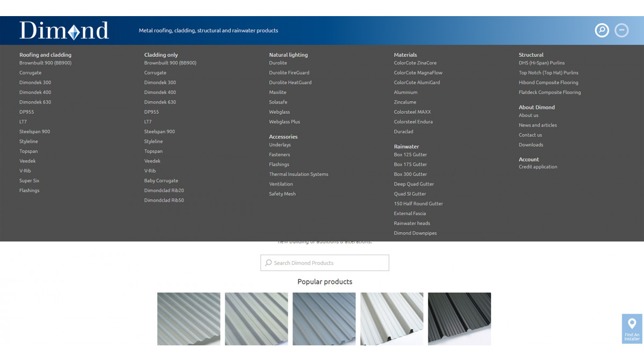This screenshot has width=644, height=362.
Task: Select Solasafe link
Action: (278, 102)
